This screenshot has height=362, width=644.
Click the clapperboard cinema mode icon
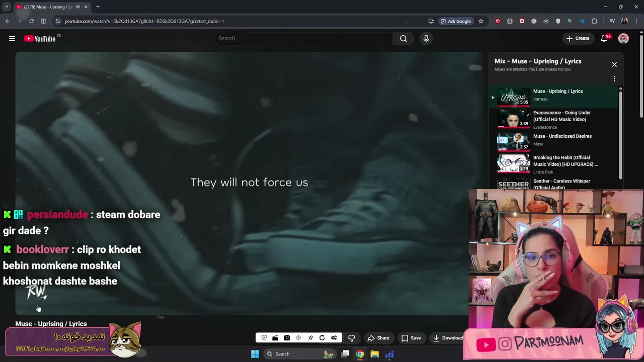pyautogui.click(x=275, y=338)
